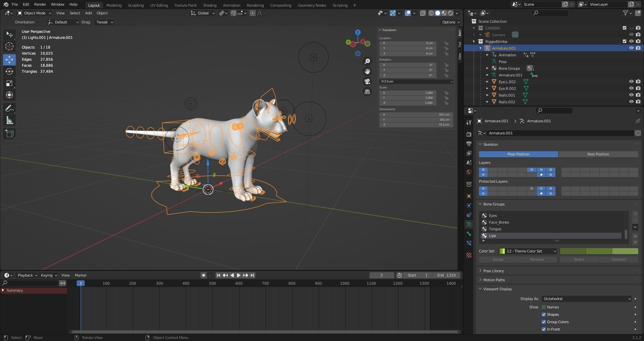Open the Render menu
This screenshot has width=644, height=341.
tap(40, 4)
